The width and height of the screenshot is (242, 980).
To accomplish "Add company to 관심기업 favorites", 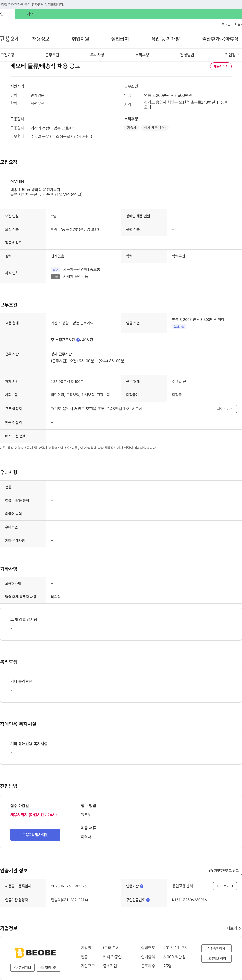I will (22, 967).
